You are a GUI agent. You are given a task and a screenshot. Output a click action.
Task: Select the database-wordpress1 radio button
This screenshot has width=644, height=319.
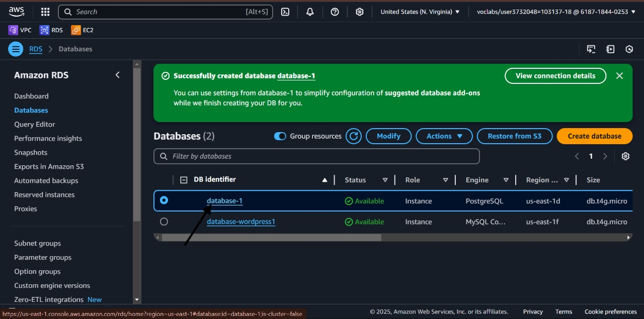click(164, 222)
